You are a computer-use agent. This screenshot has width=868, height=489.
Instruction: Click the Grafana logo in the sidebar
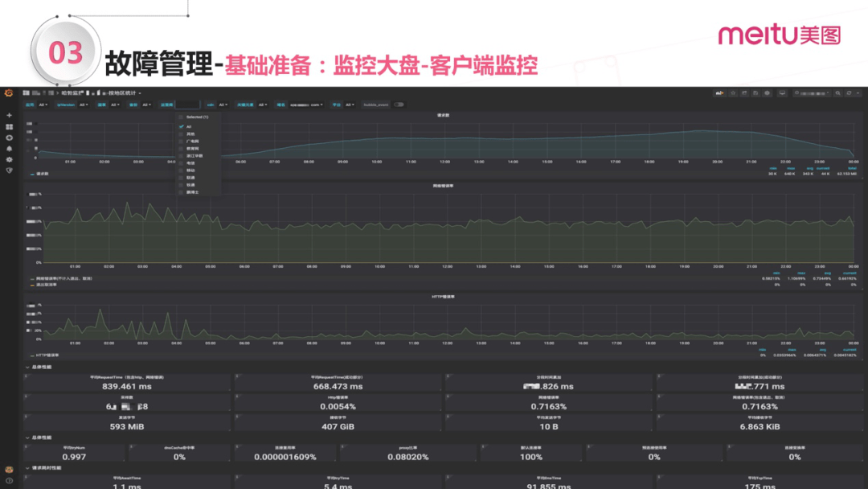point(9,93)
